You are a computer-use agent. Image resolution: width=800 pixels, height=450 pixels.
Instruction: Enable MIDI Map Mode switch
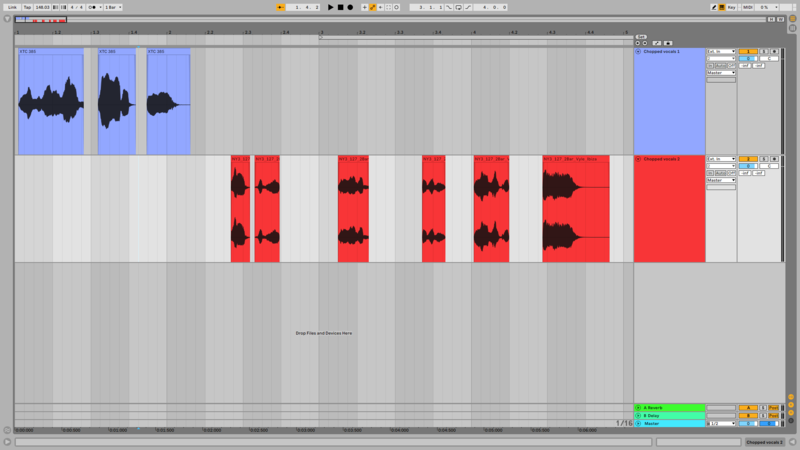[x=747, y=7]
